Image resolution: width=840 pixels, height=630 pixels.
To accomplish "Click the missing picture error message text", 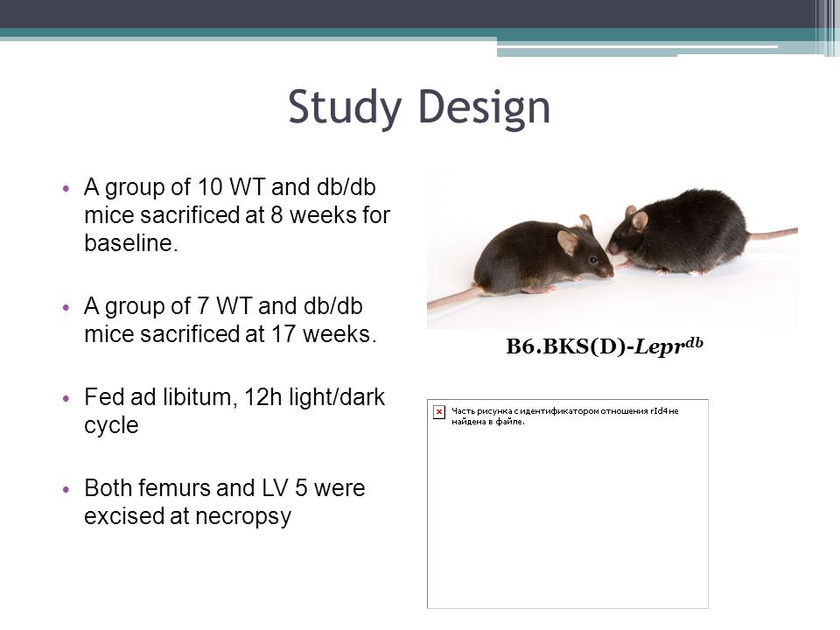I will [564, 416].
